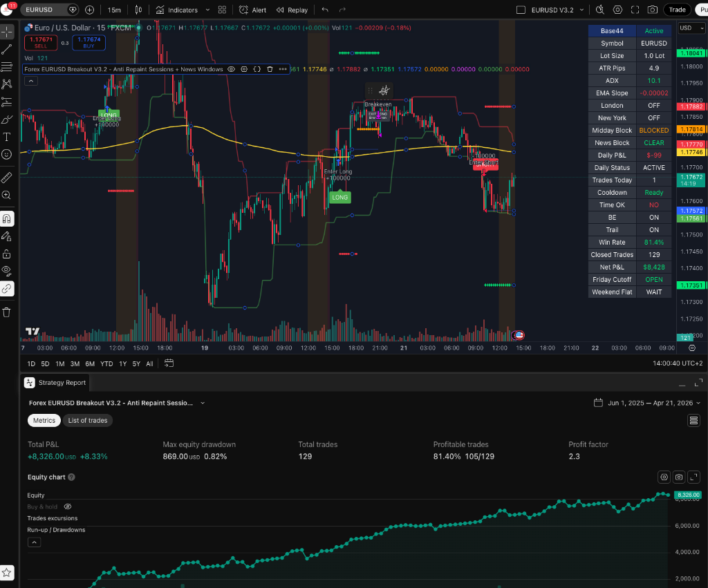The width and height of the screenshot is (708, 588).
Task: Switch to the List of trades tab
Action: (88, 421)
